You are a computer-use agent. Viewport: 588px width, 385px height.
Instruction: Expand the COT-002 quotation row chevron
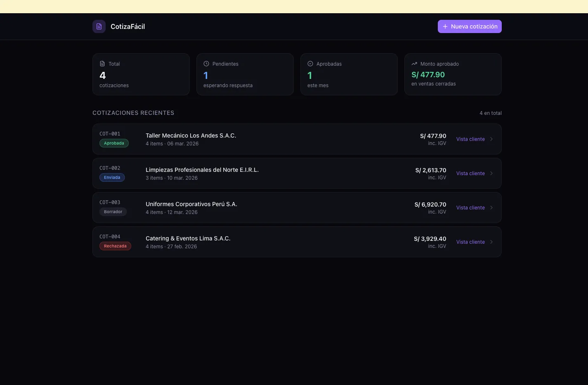(491, 173)
